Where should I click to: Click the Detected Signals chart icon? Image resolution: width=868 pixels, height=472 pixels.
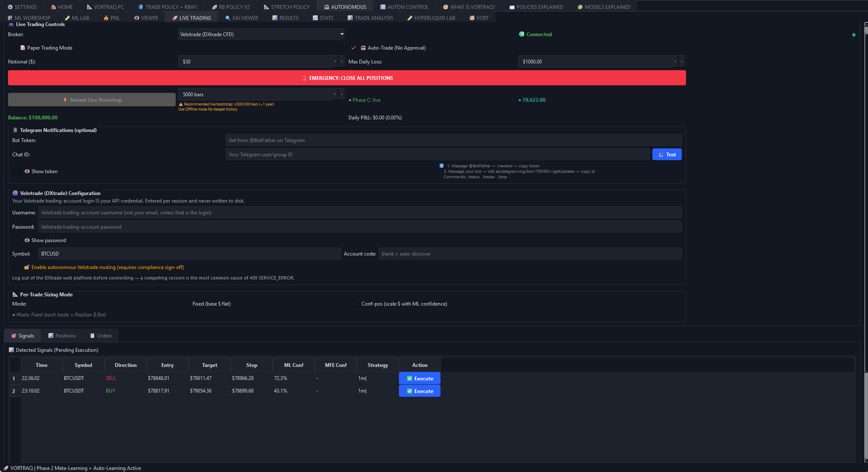[11, 350]
